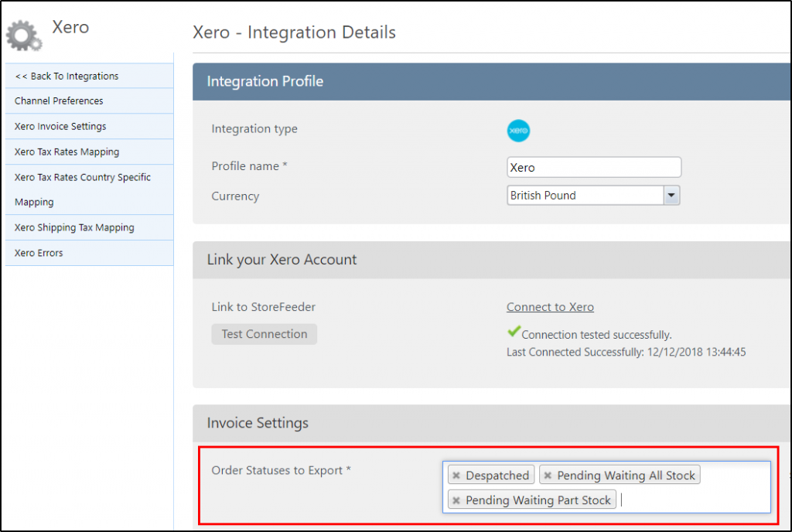The width and height of the screenshot is (792, 532).
Task: Click the Xero - Integration Details title
Action: click(x=295, y=32)
